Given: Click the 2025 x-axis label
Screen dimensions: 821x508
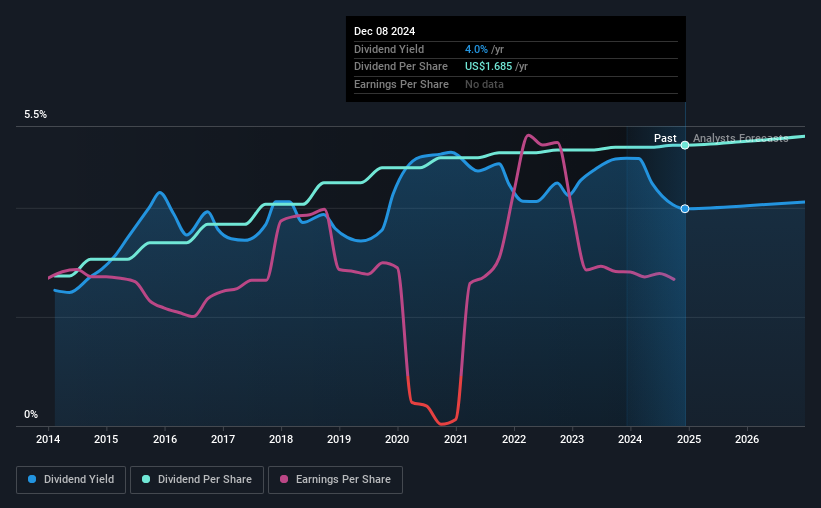Looking at the screenshot, I should point(689,439).
